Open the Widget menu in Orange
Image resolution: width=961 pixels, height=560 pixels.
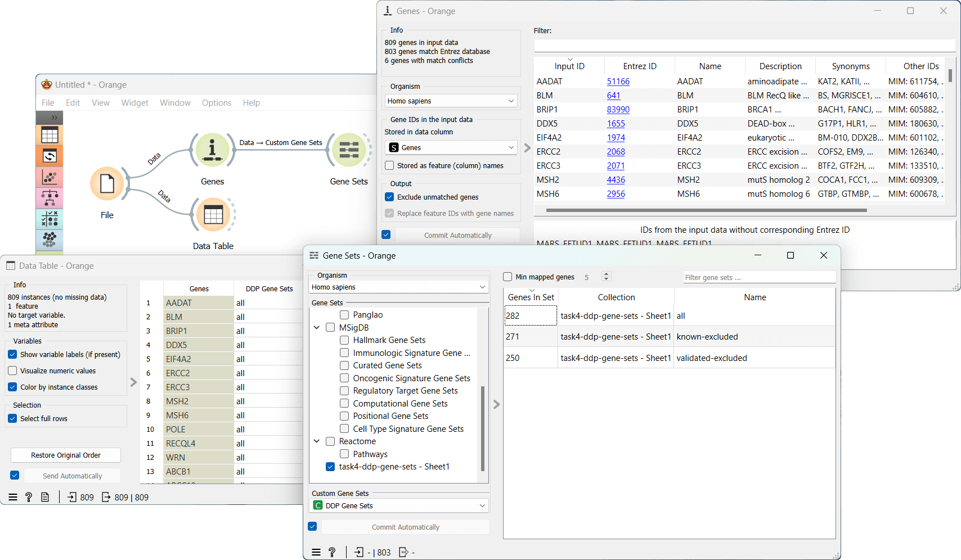pos(134,102)
